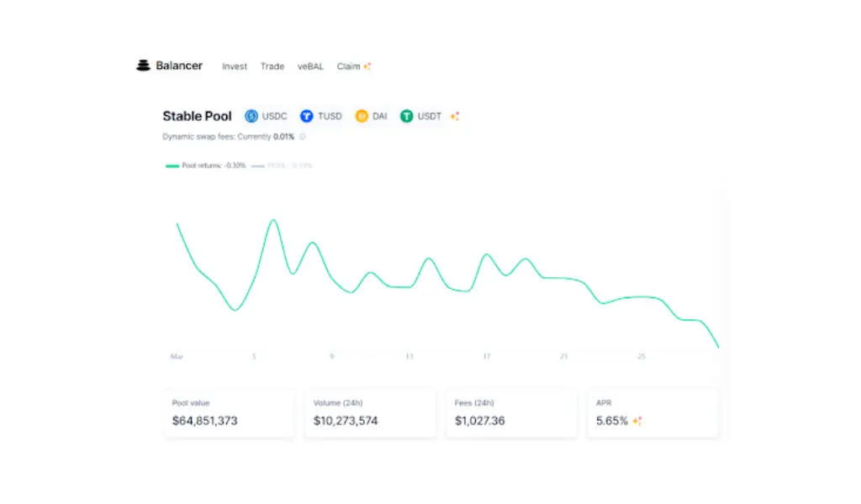The image size is (861, 504).
Task: Click the green line peak near Mar 5
Action: (x=273, y=220)
